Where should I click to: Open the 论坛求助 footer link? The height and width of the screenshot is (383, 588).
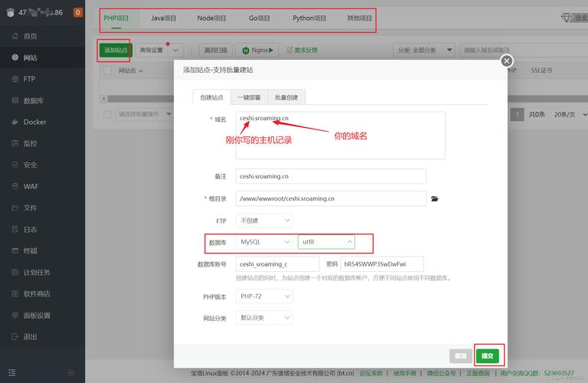click(371, 373)
